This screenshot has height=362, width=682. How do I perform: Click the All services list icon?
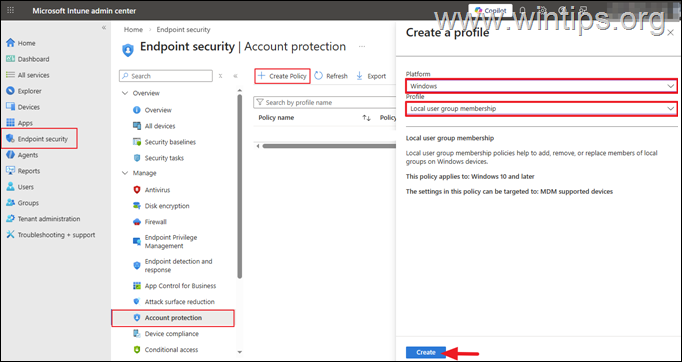(x=10, y=75)
